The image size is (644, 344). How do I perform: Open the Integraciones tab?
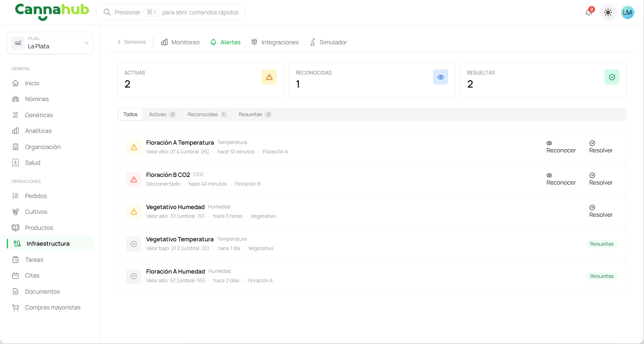pos(275,42)
